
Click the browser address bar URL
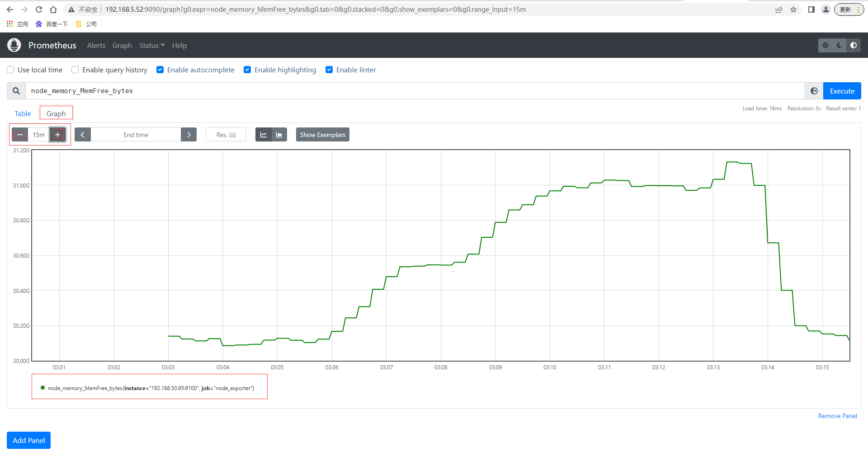pos(316,9)
